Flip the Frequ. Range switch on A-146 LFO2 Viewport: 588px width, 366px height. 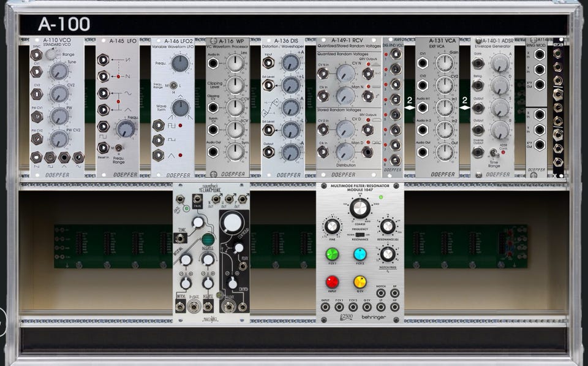pos(173,86)
